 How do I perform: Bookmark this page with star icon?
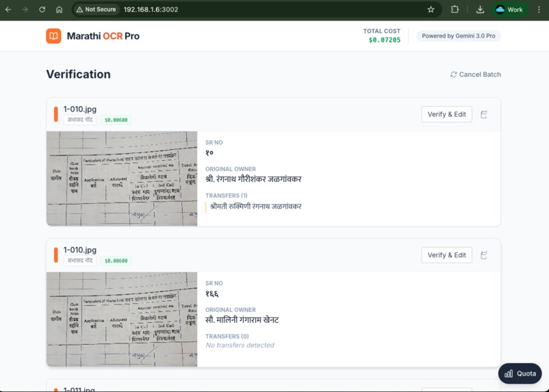431,10
